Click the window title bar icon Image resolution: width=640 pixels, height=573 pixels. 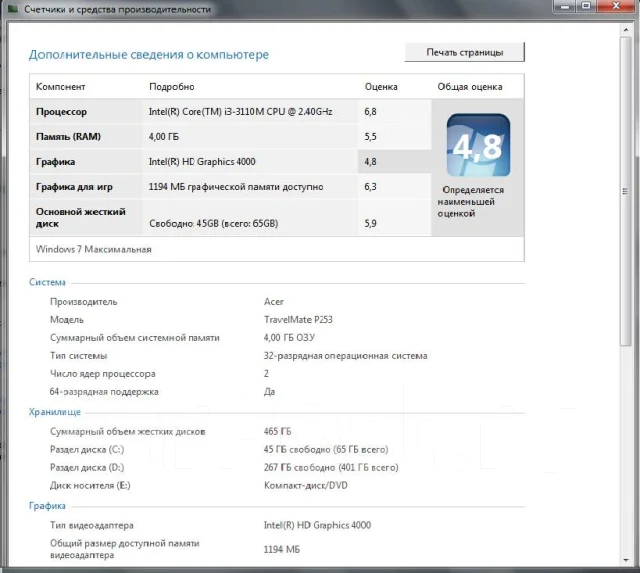click(13, 9)
